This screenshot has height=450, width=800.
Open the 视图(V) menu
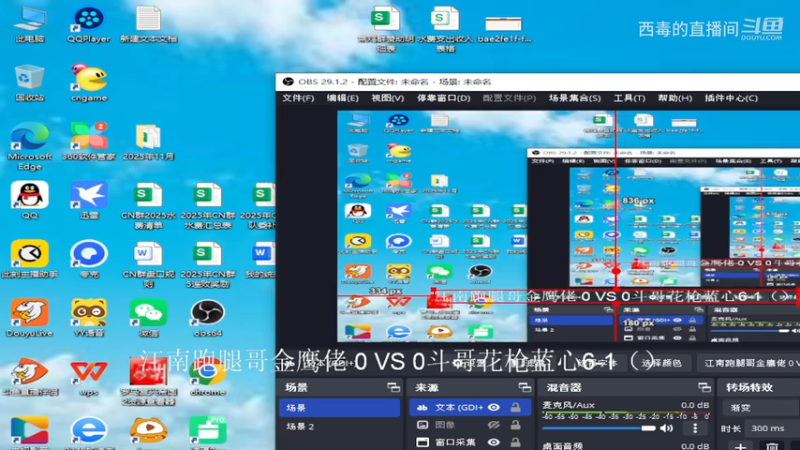point(388,98)
